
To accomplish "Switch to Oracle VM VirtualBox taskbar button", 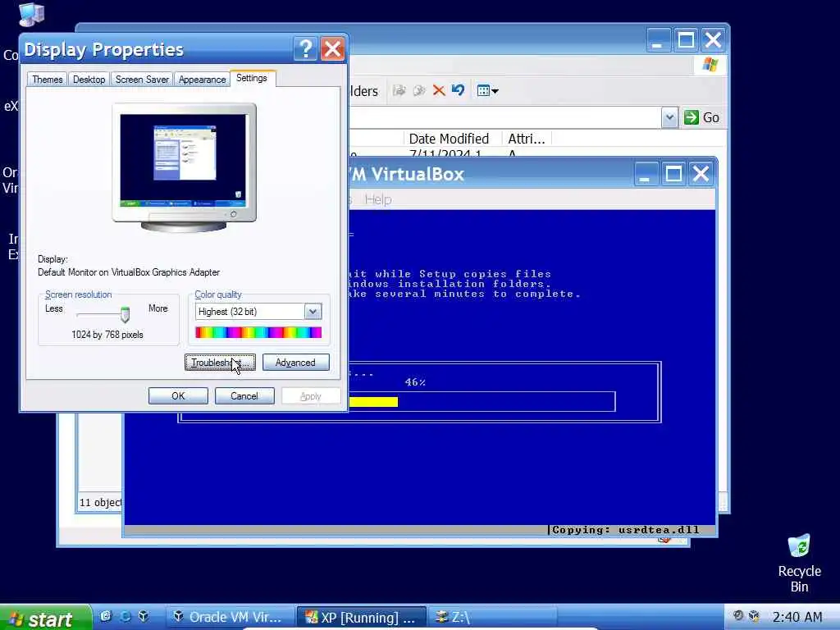I will click(x=230, y=618).
